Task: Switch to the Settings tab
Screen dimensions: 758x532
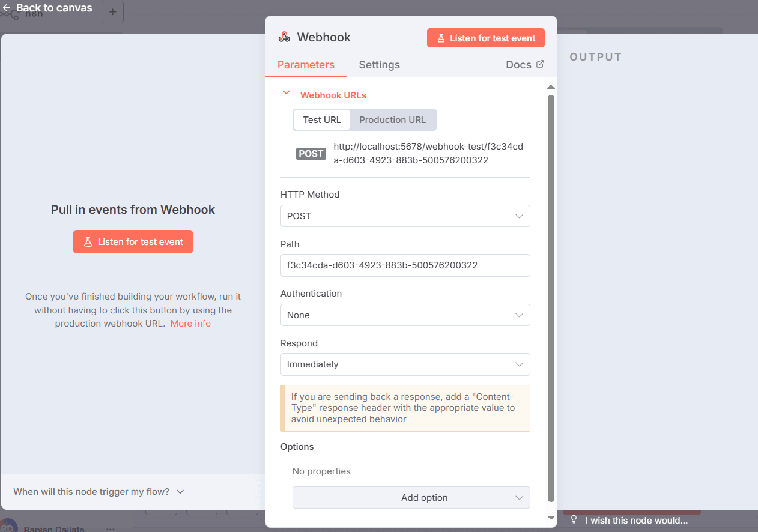Action: click(379, 65)
